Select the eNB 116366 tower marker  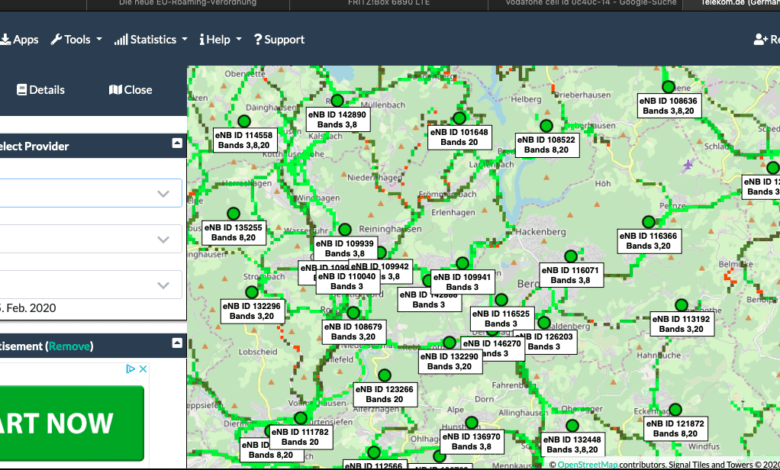pos(648,222)
